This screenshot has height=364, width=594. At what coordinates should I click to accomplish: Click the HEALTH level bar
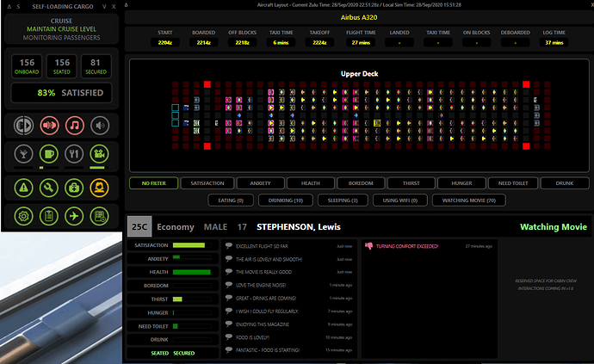(x=192, y=272)
